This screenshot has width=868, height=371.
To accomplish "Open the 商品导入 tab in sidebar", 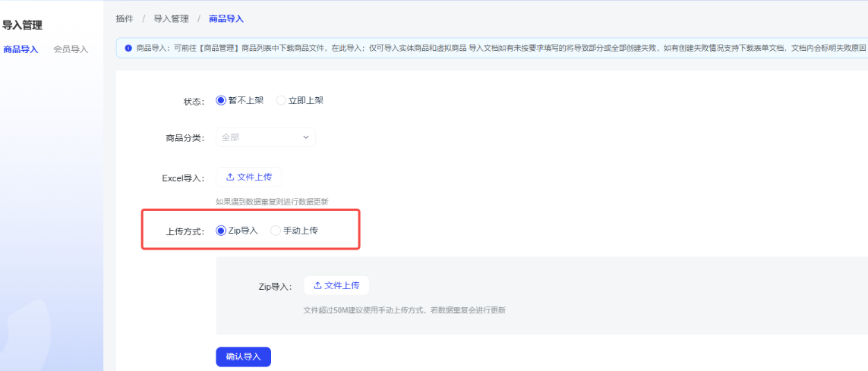I will [x=21, y=49].
